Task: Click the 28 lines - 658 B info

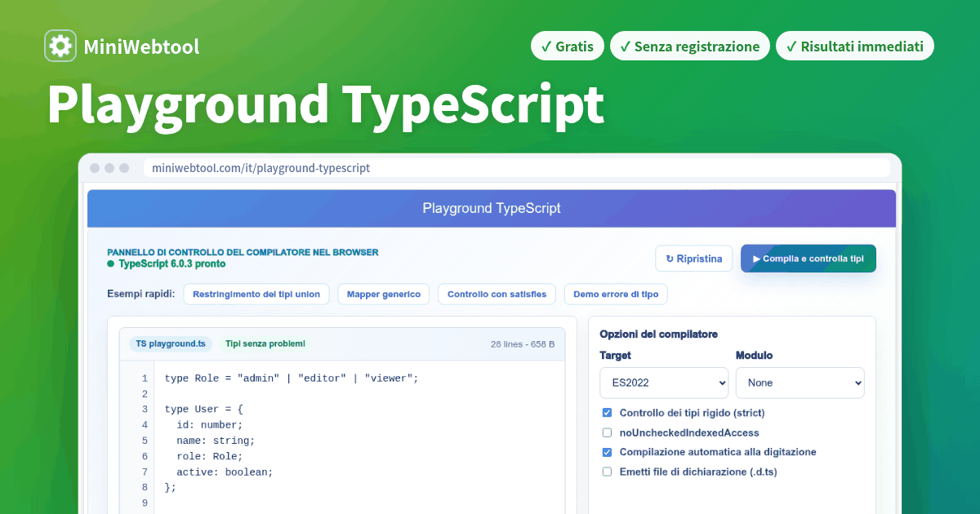Action: click(x=523, y=344)
